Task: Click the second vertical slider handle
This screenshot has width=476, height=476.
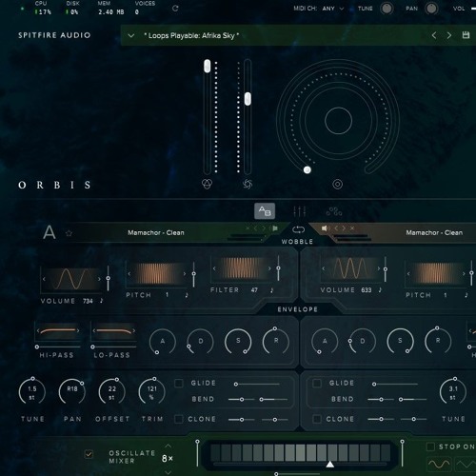Action: click(248, 99)
